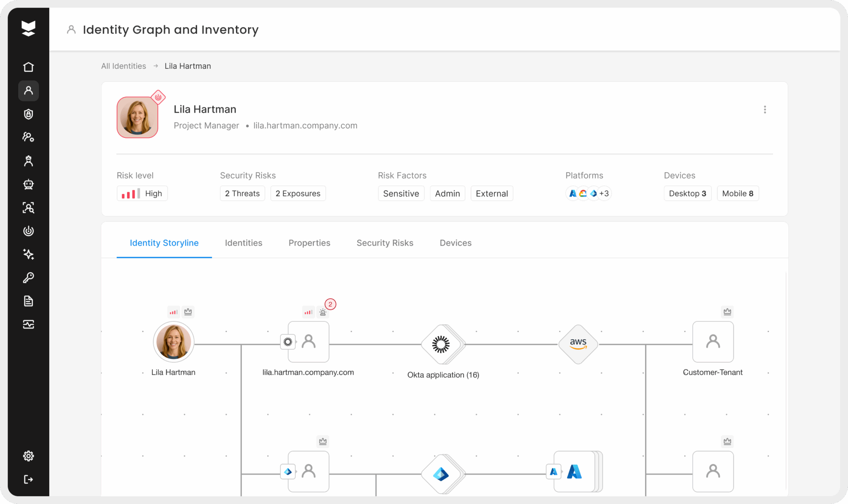848x504 pixels.
Task: Click the logout icon at sidebar bottom
Action: 28,479
